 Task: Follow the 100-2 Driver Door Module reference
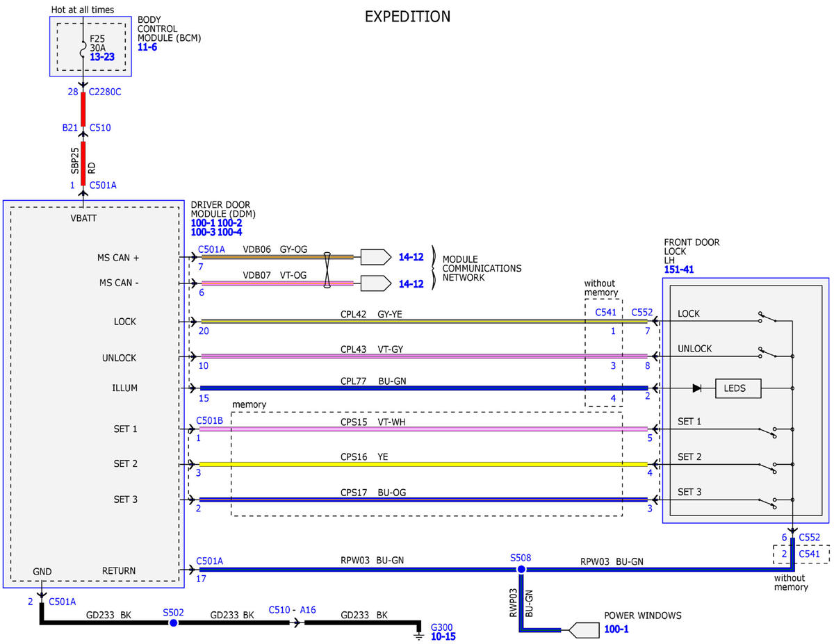point(229,223)
